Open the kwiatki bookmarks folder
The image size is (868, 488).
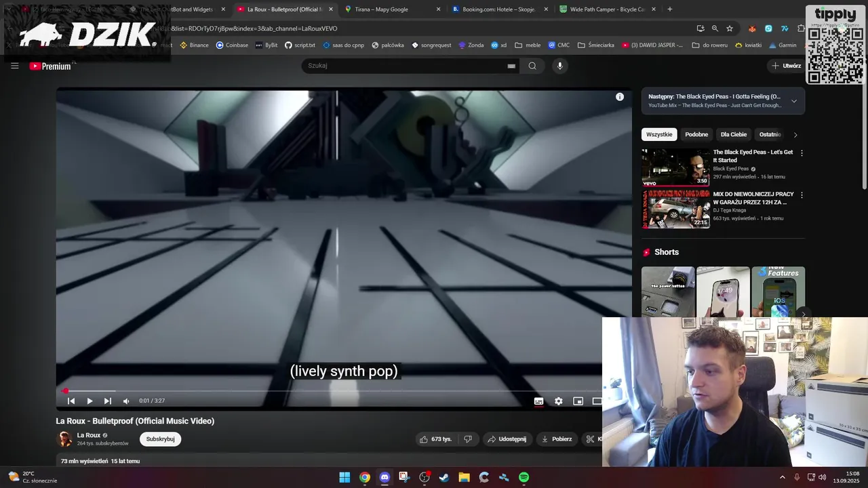[749, 45]
